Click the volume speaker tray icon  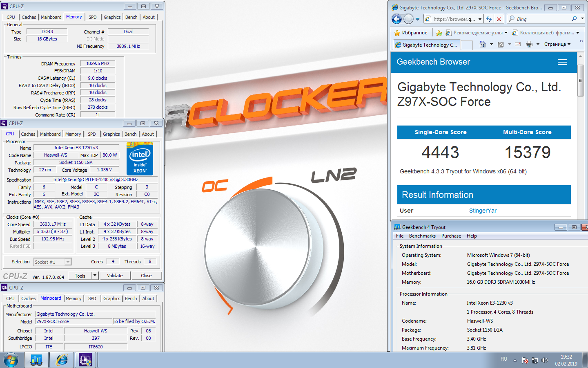click(544, 360)
